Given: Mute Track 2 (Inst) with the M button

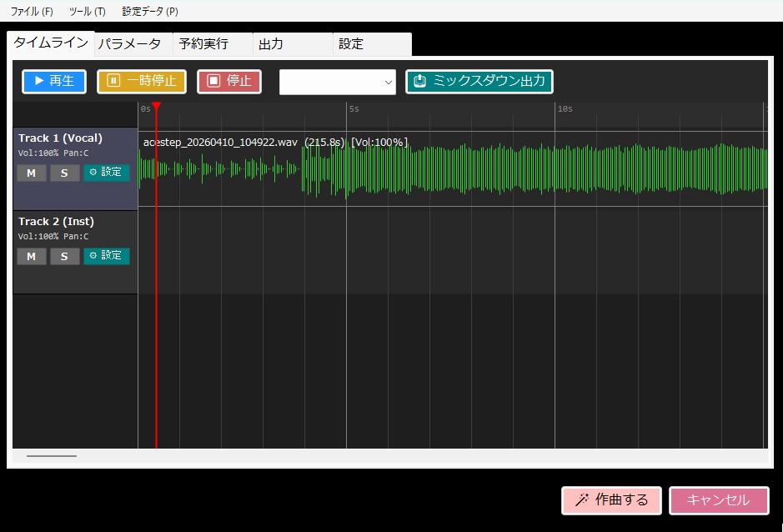Looking at the screenshot, I should point(31,256).
